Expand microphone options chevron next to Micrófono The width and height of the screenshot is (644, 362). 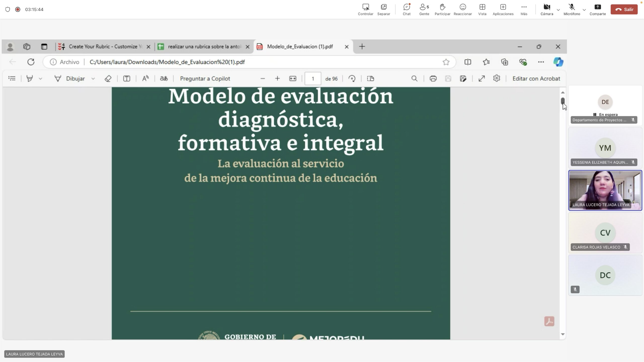pos(584,10)
